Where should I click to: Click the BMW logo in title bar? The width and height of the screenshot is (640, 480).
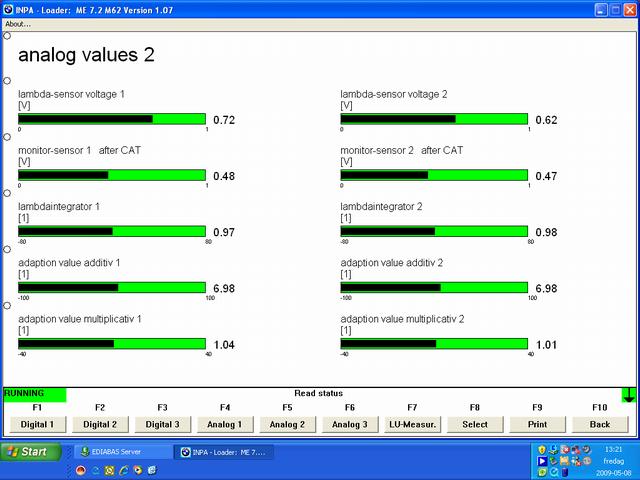click(8, 7)
